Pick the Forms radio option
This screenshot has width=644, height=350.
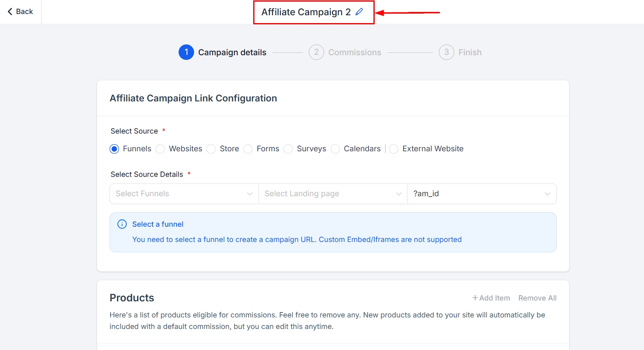[x=248, y=149]
